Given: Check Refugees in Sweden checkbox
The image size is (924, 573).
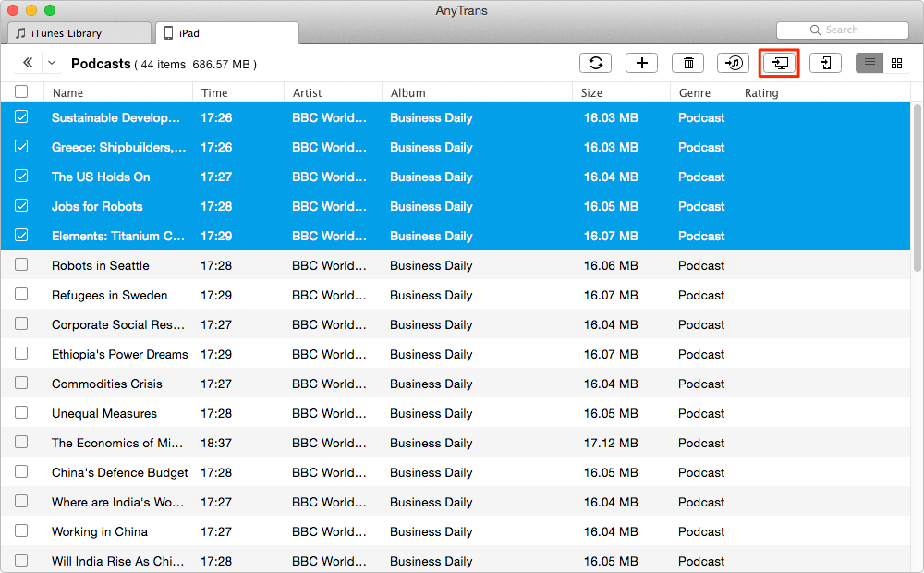Looking at the screenshot, I should click(21, 294).
